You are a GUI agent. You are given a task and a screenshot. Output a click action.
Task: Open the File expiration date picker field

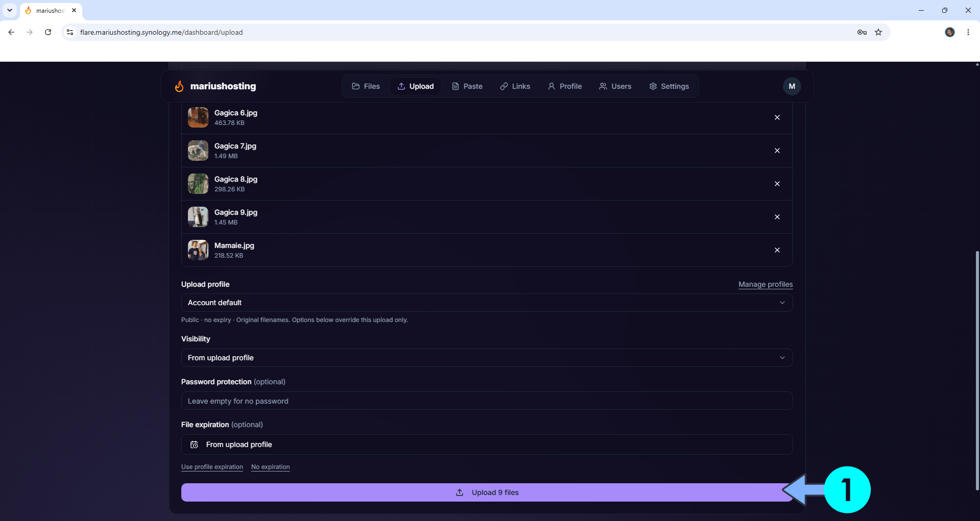click(x=487, y=444)
